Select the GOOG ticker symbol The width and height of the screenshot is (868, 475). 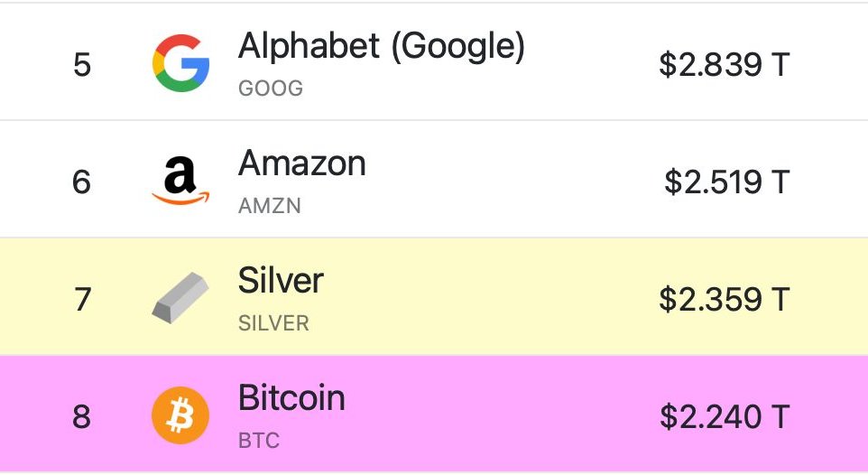click(x=271, y=88)
